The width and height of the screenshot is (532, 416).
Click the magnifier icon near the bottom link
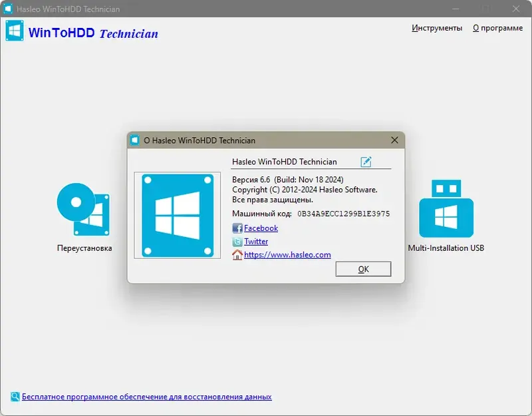[14, 396]
